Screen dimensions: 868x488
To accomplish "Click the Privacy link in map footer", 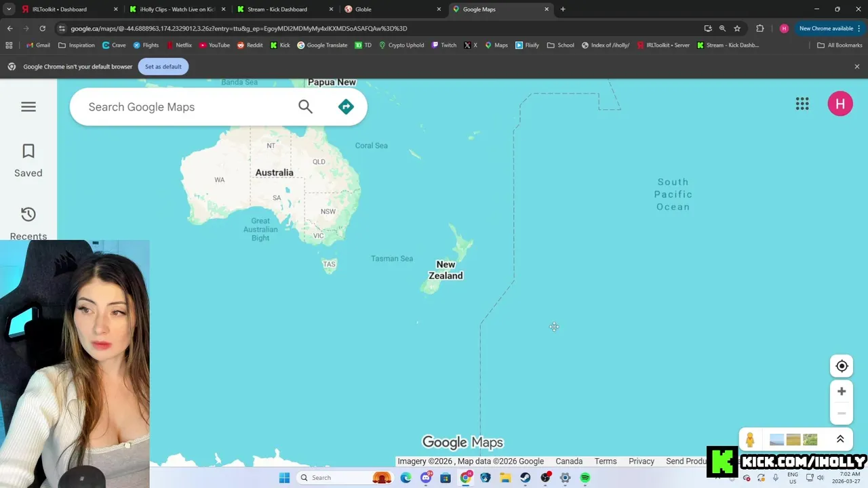I will pyautogui.click(x=642, y=461).
